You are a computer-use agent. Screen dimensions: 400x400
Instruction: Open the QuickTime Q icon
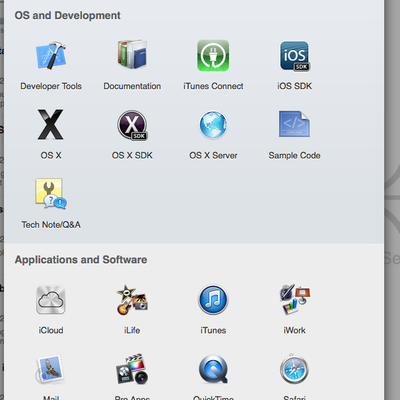[x=213, y=369]
